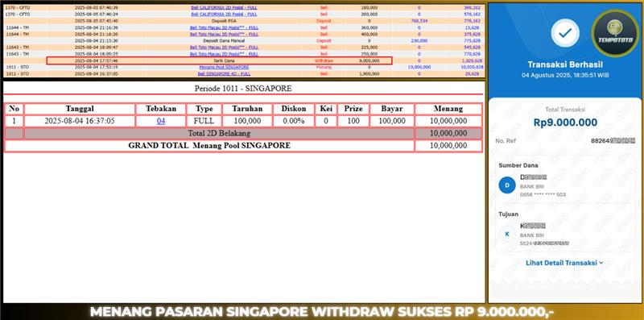Expand Lihat Detail Transaksi
The height and width of the screenshot is (320, 644).
(x=564, y=263)
